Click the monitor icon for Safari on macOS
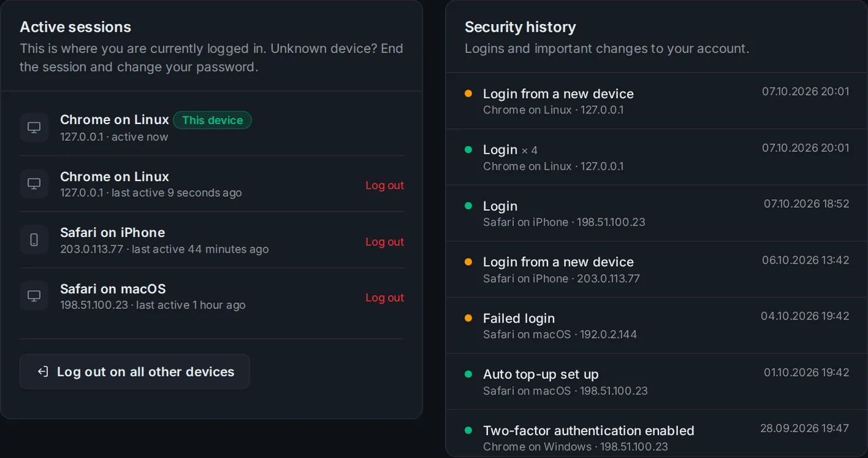 pyautogui.click(x=34, y=296)
